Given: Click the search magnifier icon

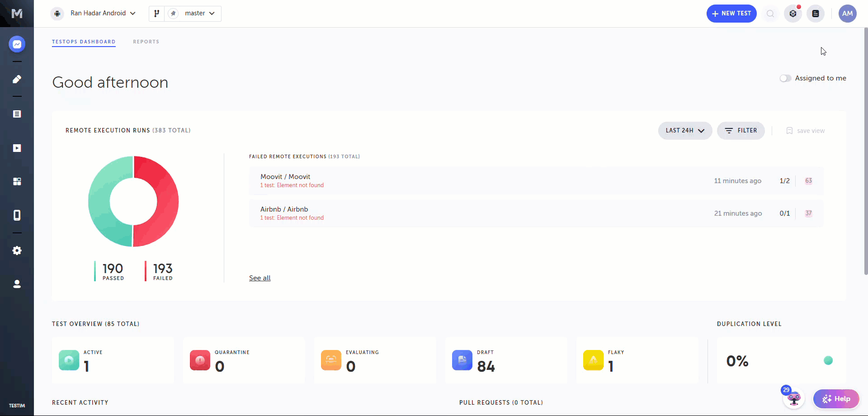Looking at the screenshot, I should coord(770,14).
